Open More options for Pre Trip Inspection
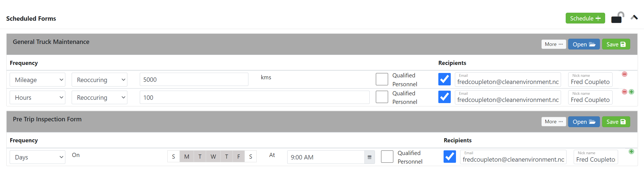 (x=554, y=122)
